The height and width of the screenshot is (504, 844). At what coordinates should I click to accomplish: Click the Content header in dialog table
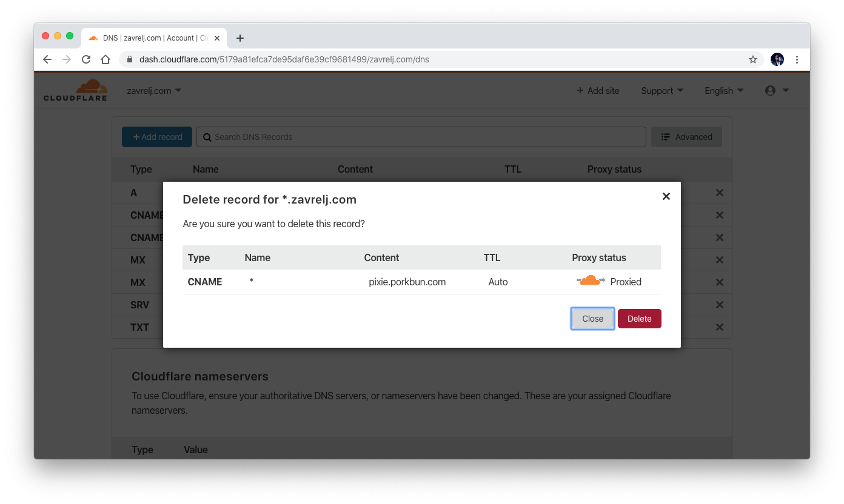coord(381,257)
